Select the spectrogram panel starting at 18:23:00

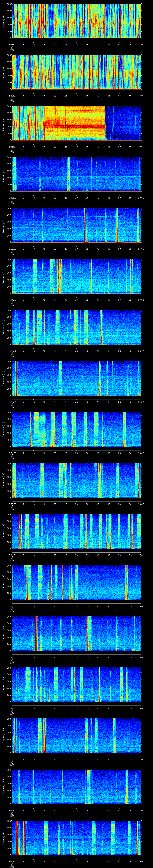[76, 378]
